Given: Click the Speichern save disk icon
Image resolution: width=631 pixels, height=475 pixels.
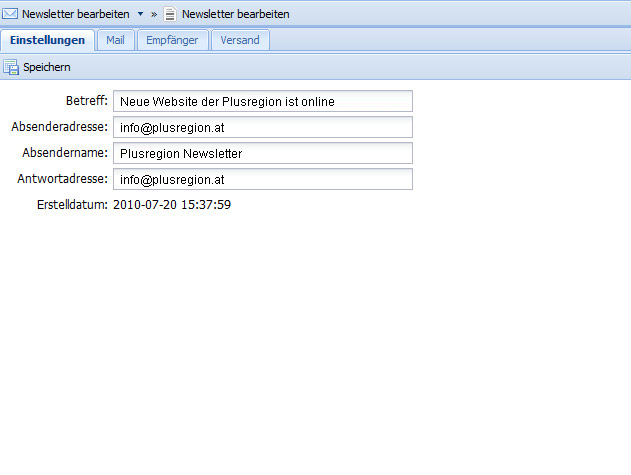Looking at the screenshot, I should (11, 67).
